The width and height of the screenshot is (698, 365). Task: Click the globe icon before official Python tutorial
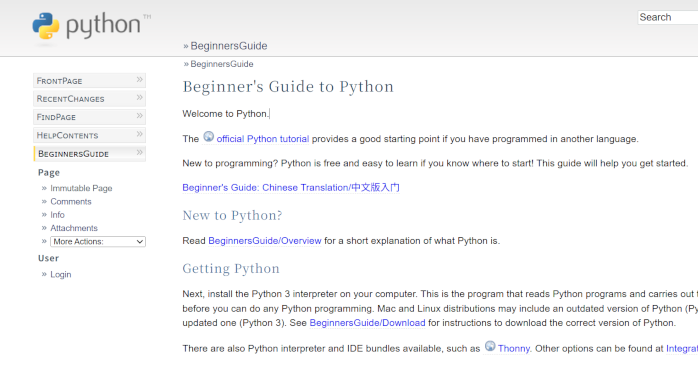[208, 137]
